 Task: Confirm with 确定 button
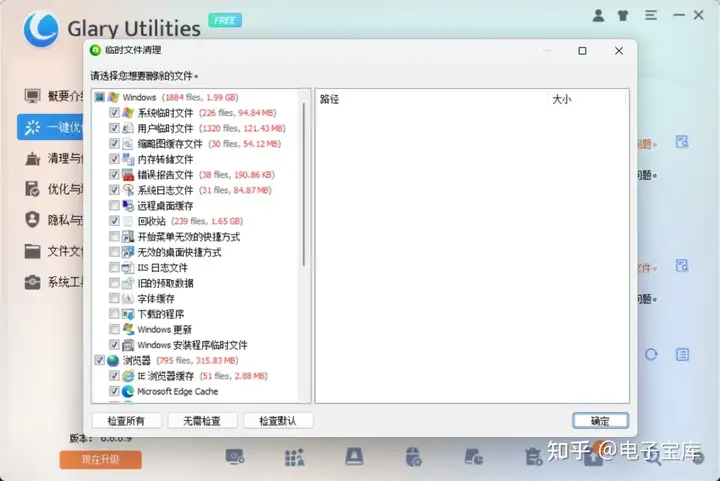(x=600, y=420)
